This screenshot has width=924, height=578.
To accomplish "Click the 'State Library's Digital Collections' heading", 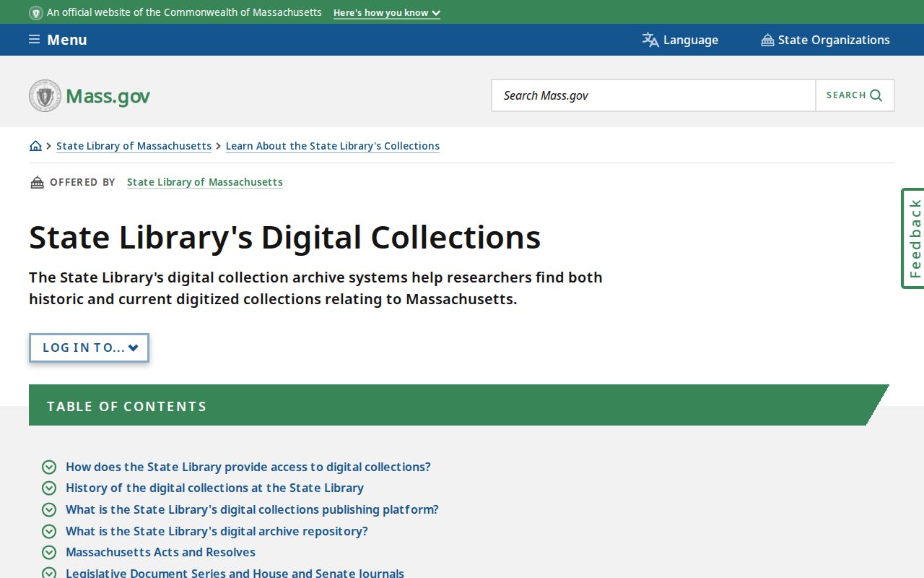I will pos(285,237).
